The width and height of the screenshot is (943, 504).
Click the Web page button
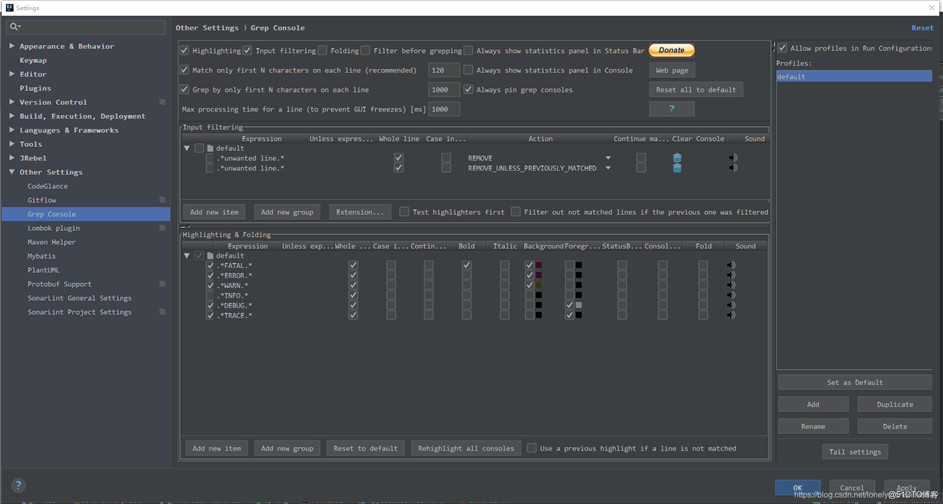(672, 70)
